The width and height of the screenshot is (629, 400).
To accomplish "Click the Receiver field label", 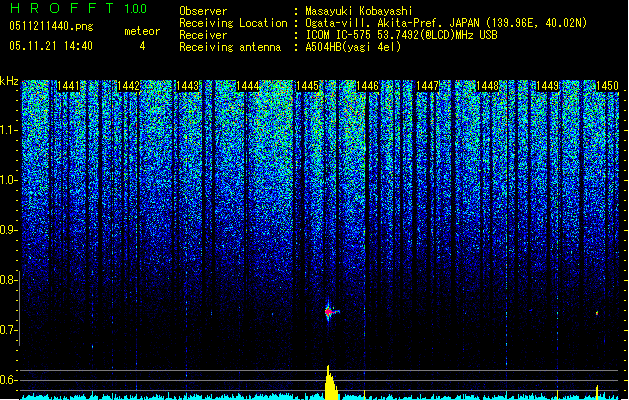I will point(203,35).
